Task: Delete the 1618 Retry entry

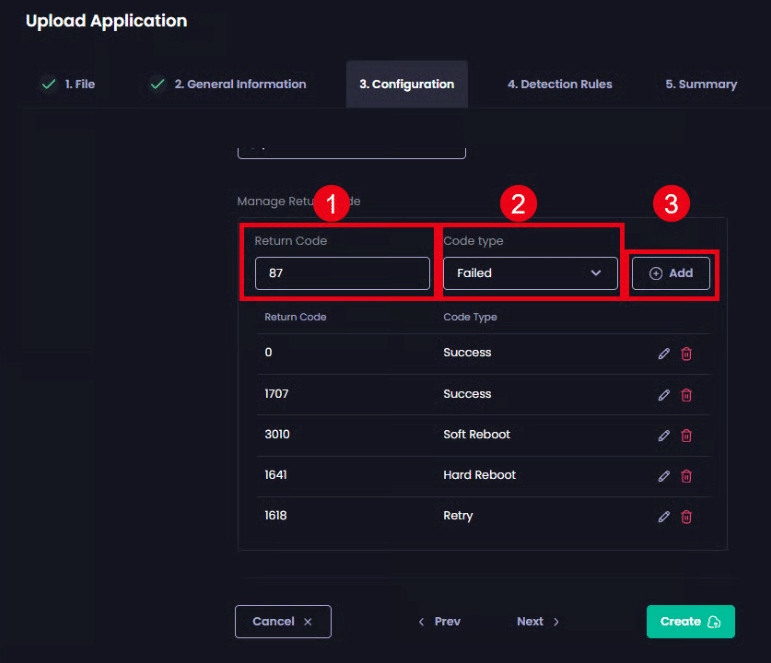Action: pos(686,516)
